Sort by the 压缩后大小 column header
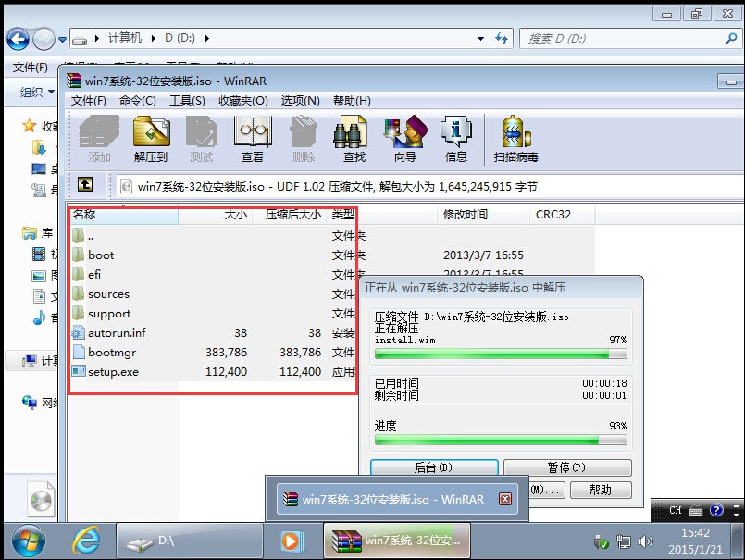Viewport: 745px width, 560px height. [x=289, y=215]
